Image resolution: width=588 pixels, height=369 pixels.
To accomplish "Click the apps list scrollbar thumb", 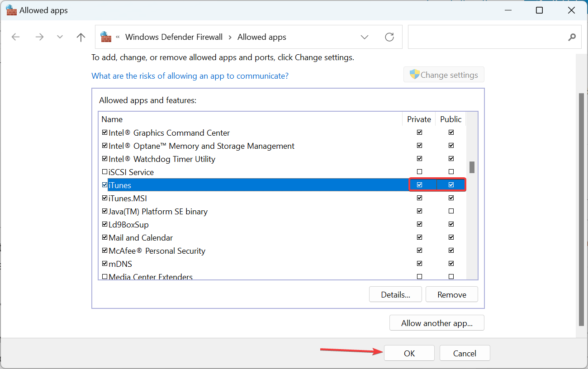I will click(x=472, y=167).
